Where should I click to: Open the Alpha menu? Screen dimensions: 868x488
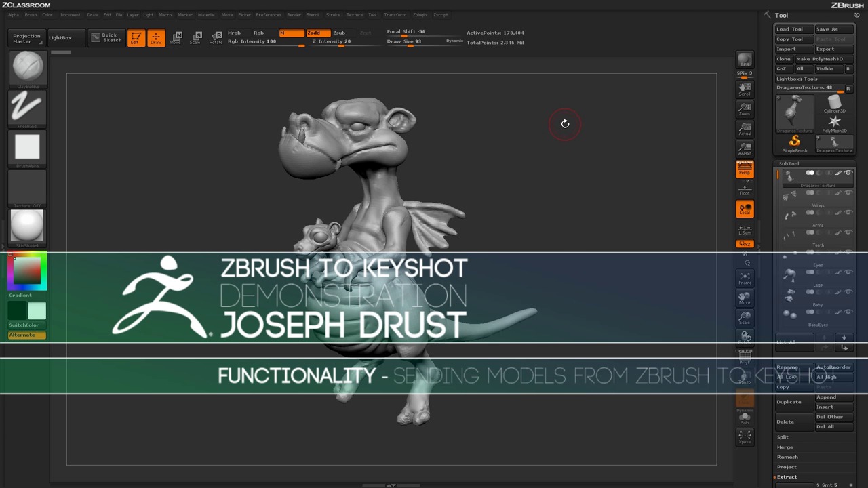[x=14, y=14]
